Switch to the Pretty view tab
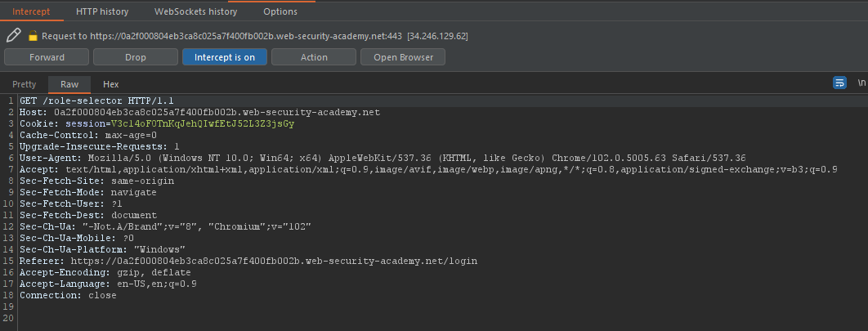Screen dimensions: 868x331 25,84
